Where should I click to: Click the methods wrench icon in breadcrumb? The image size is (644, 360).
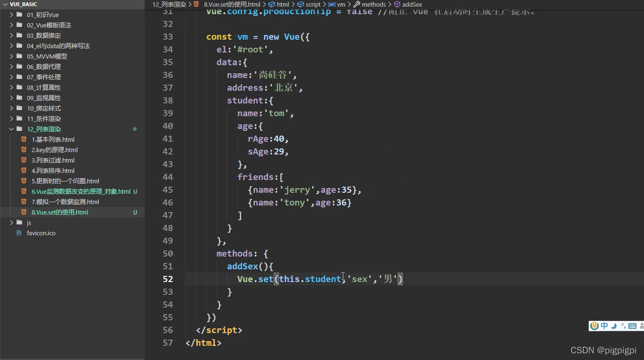pyautogui.click(x=357, y=4)
